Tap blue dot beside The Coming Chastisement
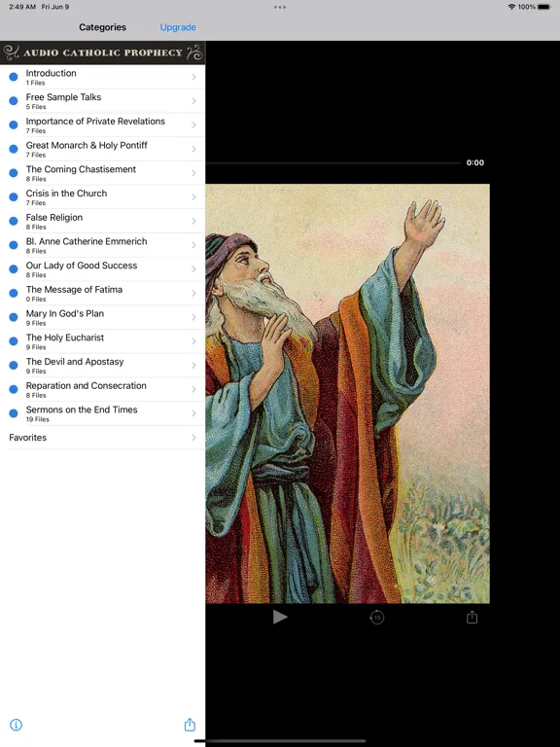Viewport: 560px width, 747px height. (14, 172)
